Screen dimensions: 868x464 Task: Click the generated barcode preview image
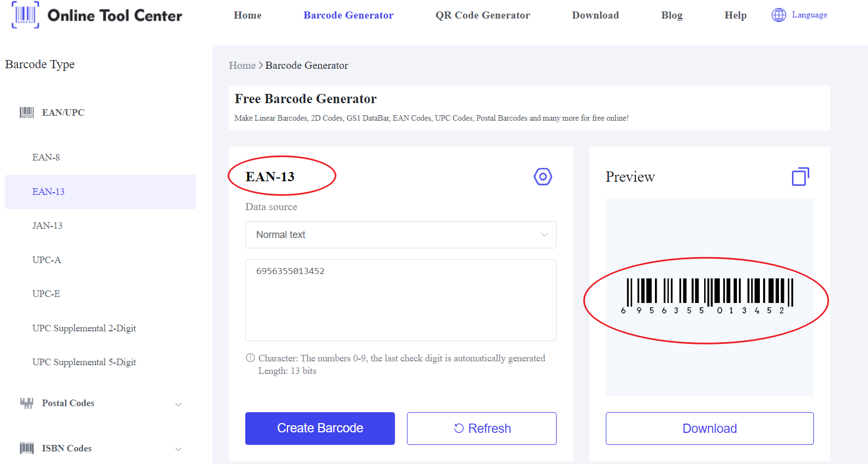pos(709,295)
